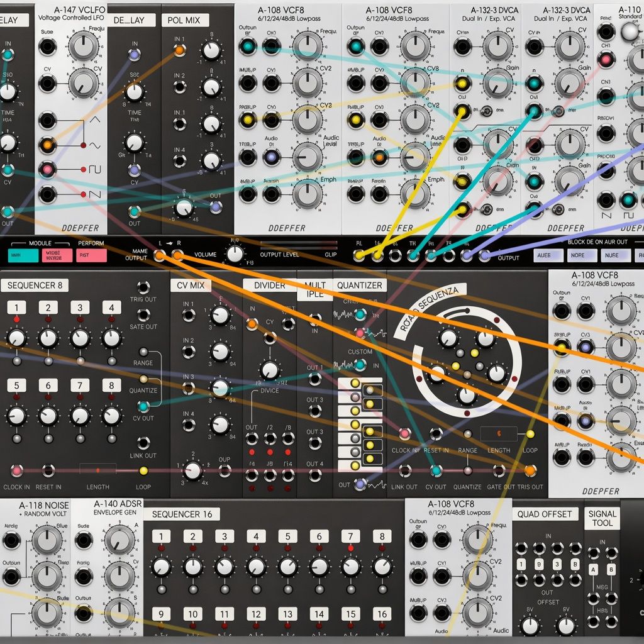644x644 pixels.
Task: Click the OUT jack on POL MIX
Action: pyautogui.click(x=216, y=208)
